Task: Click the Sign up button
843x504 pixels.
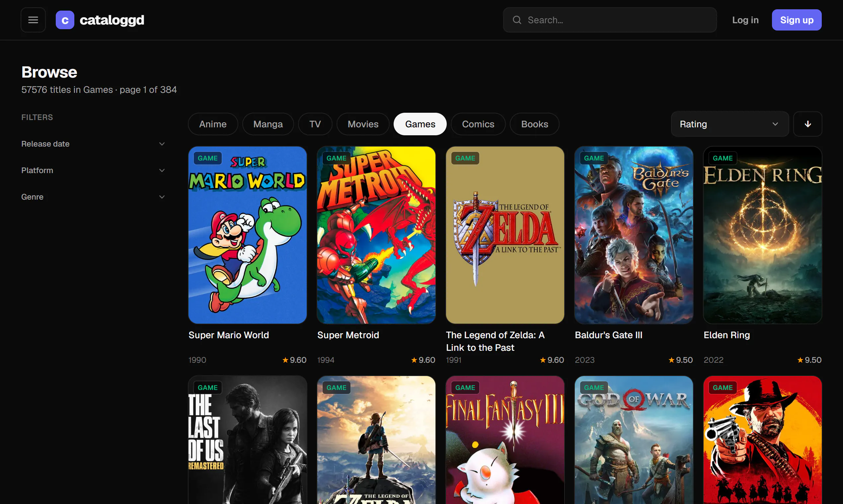Action: tap(797, 20)
